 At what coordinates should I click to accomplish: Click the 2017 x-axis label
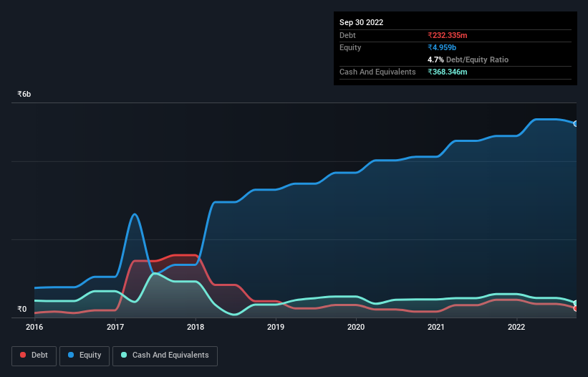tap(115, 327)
